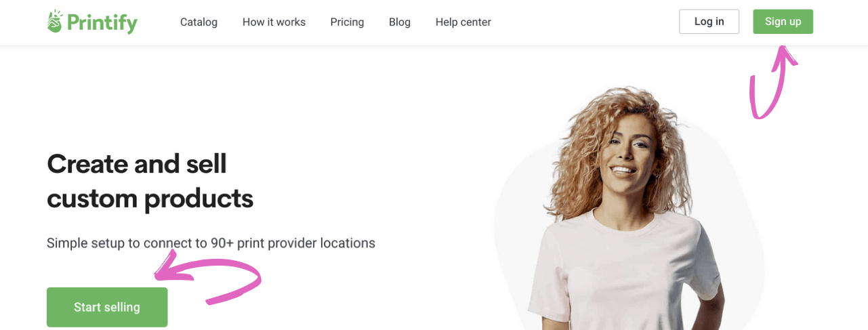Click the "custom products" heading line
Viewport: 868px width, 330px height.
pyautogui.click(x=150, y=199)
